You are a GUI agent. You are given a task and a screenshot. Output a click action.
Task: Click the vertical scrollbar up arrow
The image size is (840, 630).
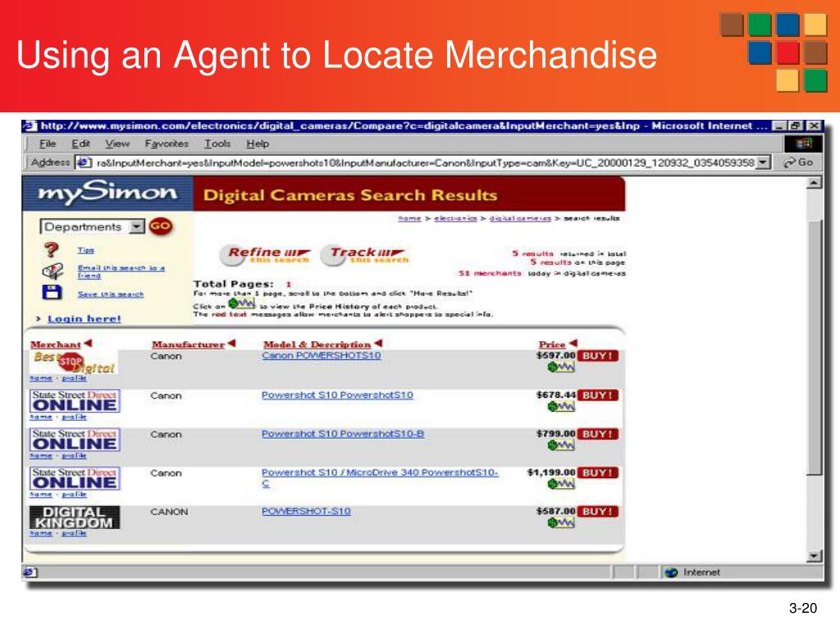(815, 183)
